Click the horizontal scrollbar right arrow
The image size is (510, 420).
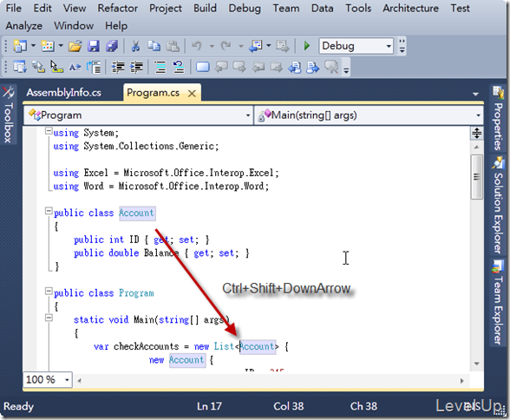(x=461, y=381)
